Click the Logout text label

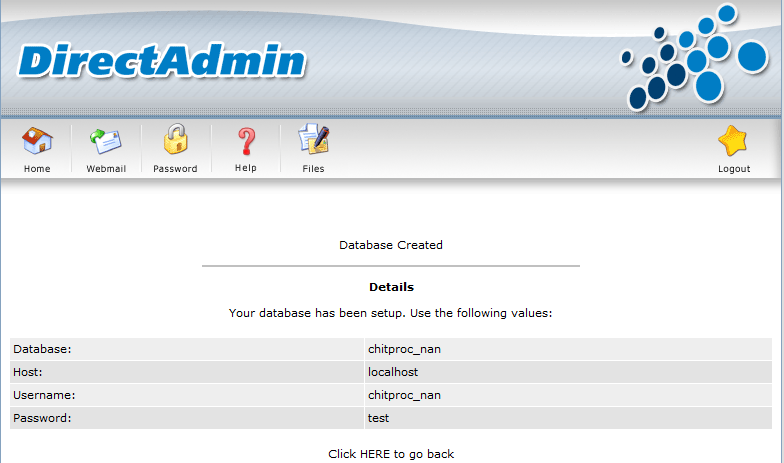coord(734,169)
